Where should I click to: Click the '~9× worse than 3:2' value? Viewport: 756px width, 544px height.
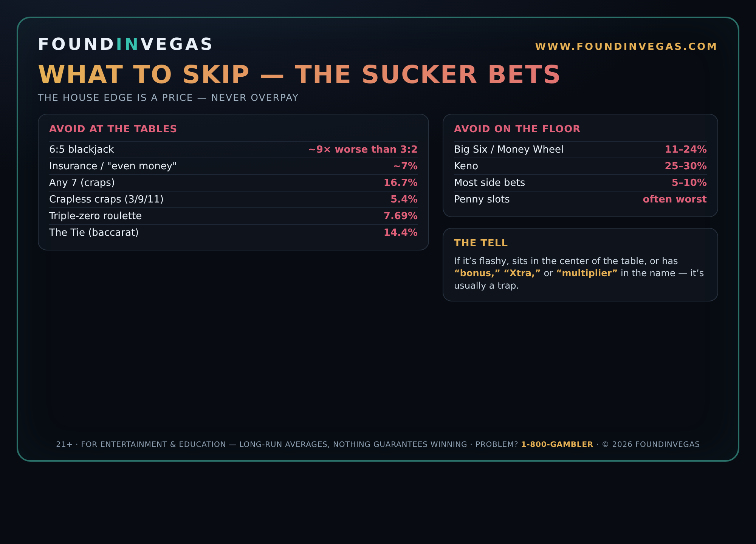click(x=363, y=150)
